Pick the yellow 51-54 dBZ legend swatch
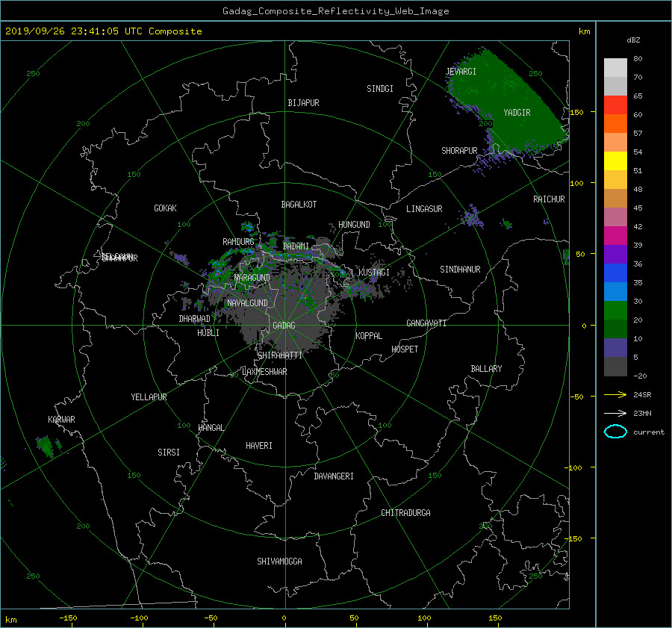The width and height of the screenshot is (672, 628). 615,161
